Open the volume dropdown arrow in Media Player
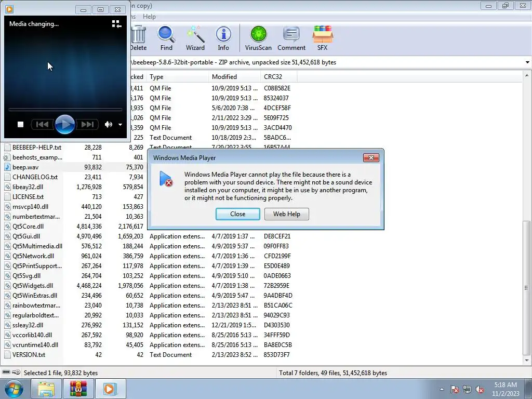Viewport: 532px width, 399px height. coord(120,125)
